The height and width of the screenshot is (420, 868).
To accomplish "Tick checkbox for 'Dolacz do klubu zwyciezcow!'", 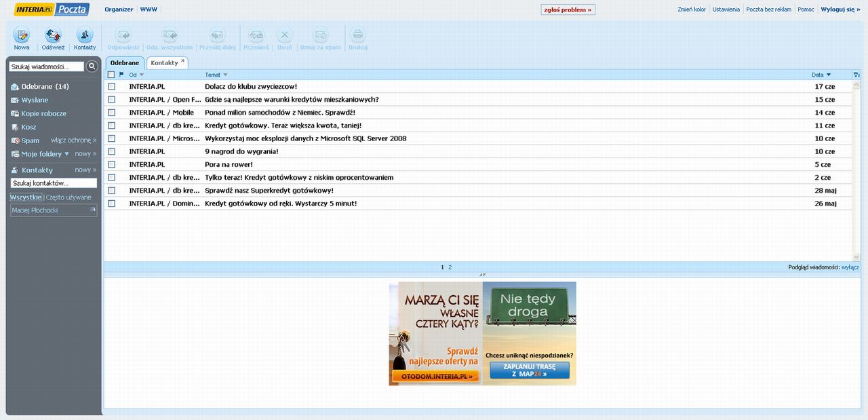I will pyautogui.click(x=111, y=87).
